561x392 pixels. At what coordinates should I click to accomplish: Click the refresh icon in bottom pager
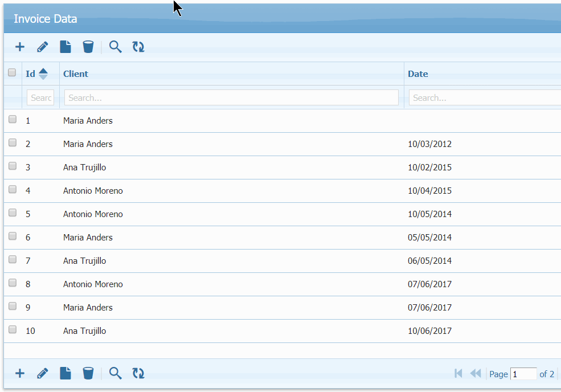pos(138,373)
